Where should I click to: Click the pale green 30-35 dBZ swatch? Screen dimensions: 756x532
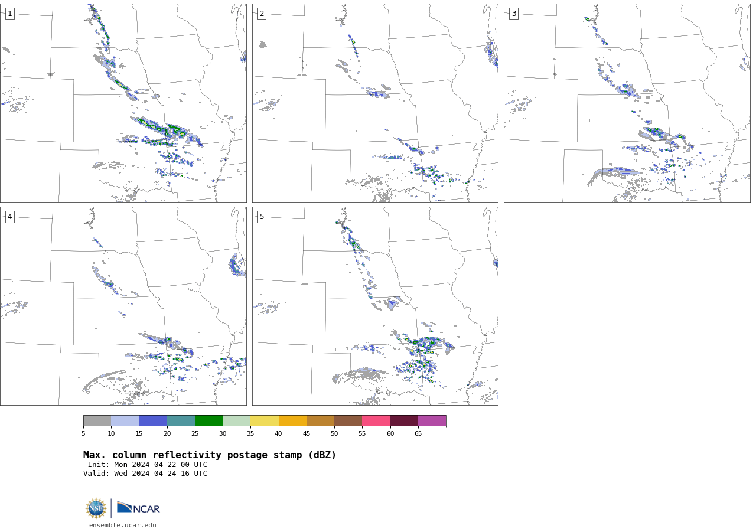point(236,420)
